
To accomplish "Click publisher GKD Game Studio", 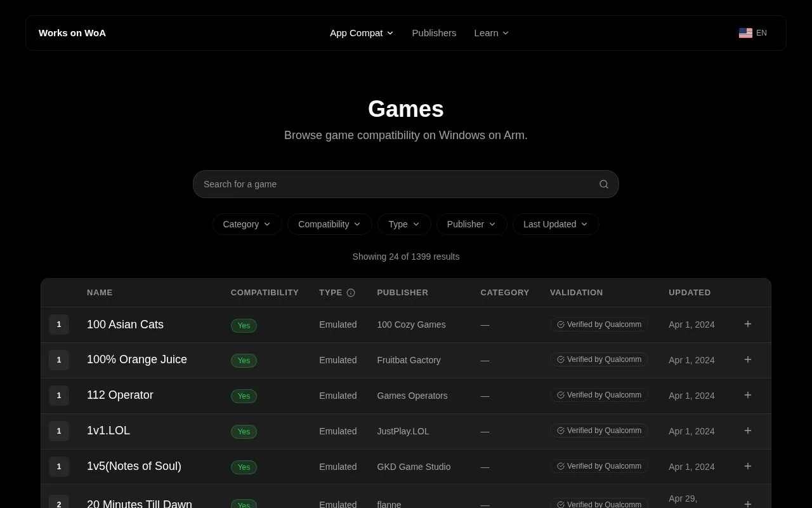I will (414, 467).
